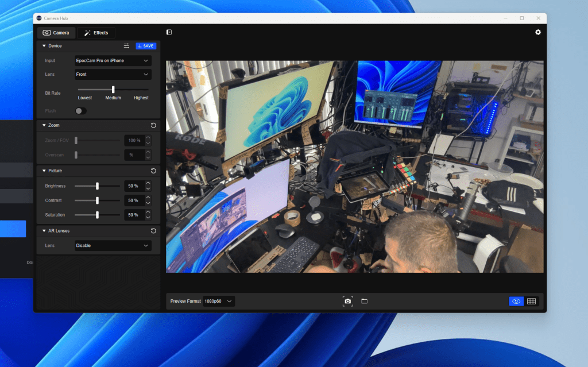
Task: Increase Contrast with up arrow
Action: pos(148,198)
